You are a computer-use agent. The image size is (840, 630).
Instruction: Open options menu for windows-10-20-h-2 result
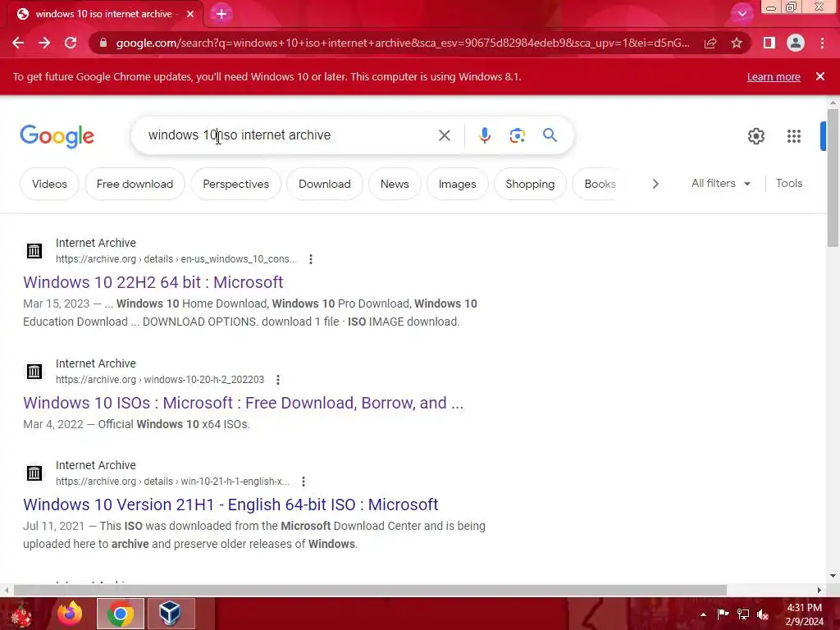(277, 380)
